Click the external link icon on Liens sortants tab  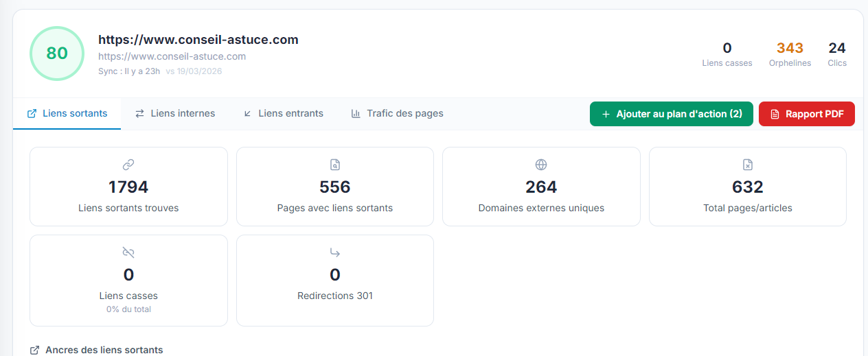[32, 114]
